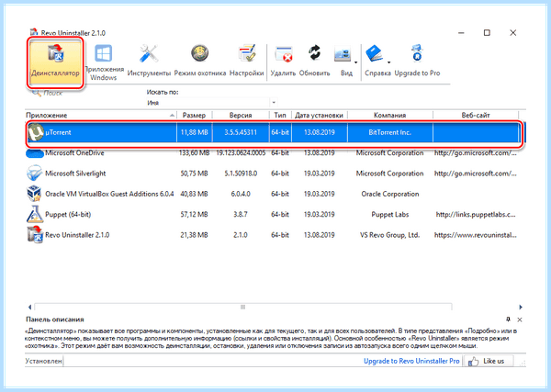551x392 pixels.
Task: Click the 50,75 MB size cell
Action: [x=194, y=174]
